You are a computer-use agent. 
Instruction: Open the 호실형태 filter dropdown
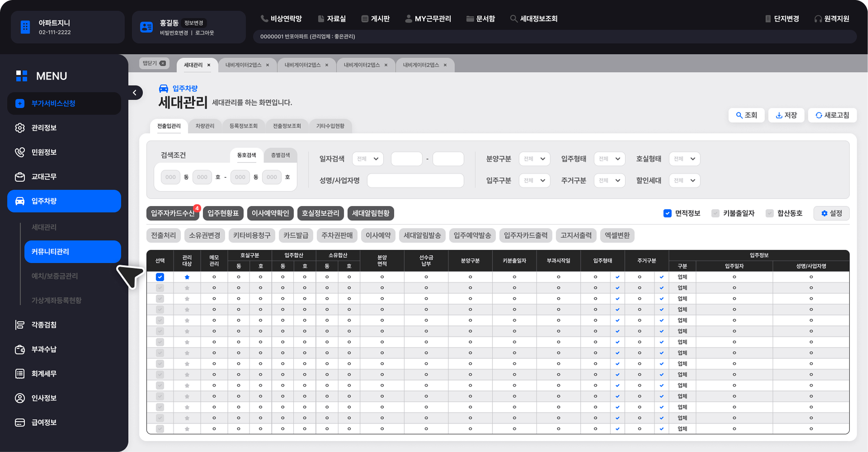(x=685, y=159)
